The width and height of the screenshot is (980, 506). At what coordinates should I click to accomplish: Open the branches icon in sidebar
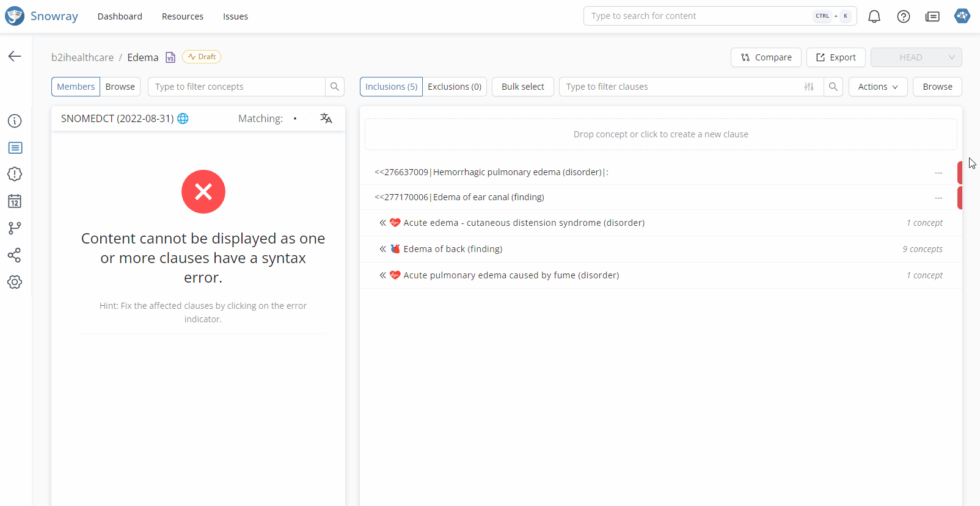pos(15,228)
